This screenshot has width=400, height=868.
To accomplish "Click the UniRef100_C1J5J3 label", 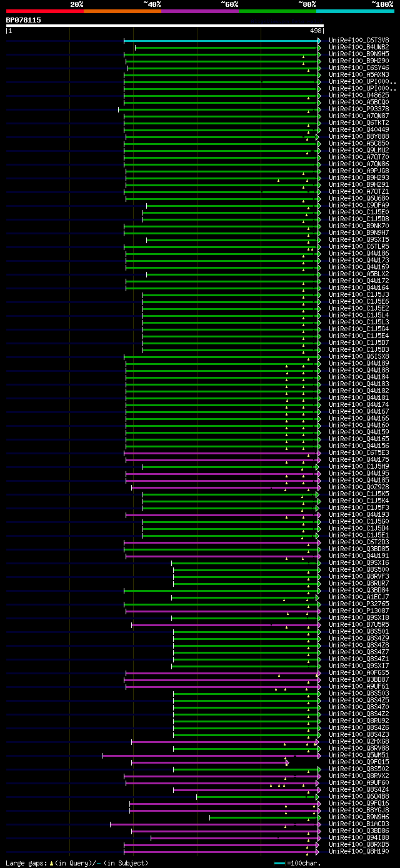I will coord(359,294).
